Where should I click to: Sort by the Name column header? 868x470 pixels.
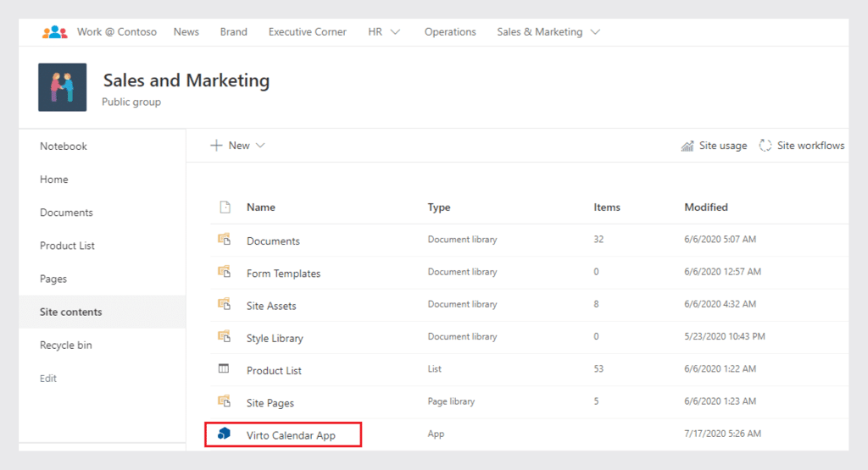(261, 207)
